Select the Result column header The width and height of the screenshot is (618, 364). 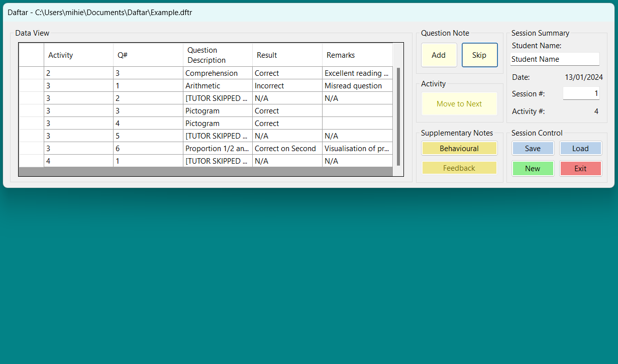287,55
